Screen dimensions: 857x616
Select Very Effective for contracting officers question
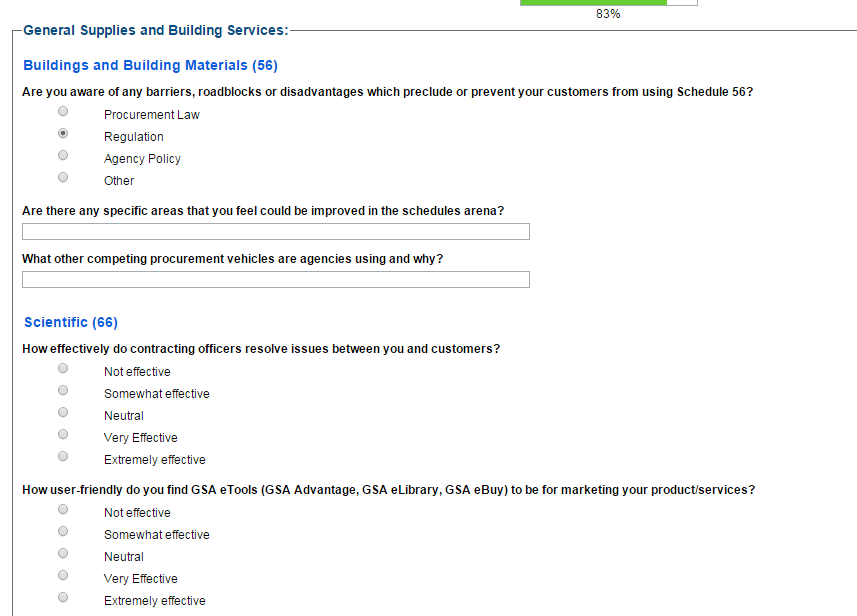tap(63, 434)
